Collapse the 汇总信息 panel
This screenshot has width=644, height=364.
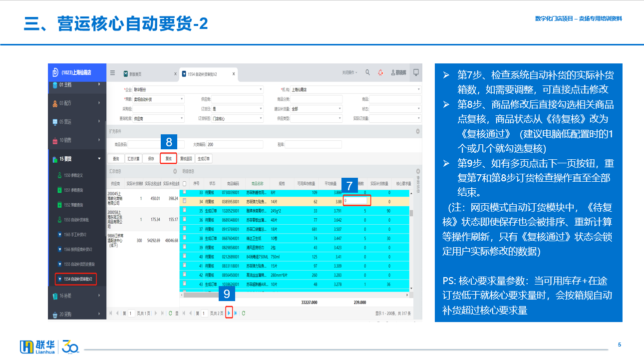pyautogui.click(x=175, y=171)
